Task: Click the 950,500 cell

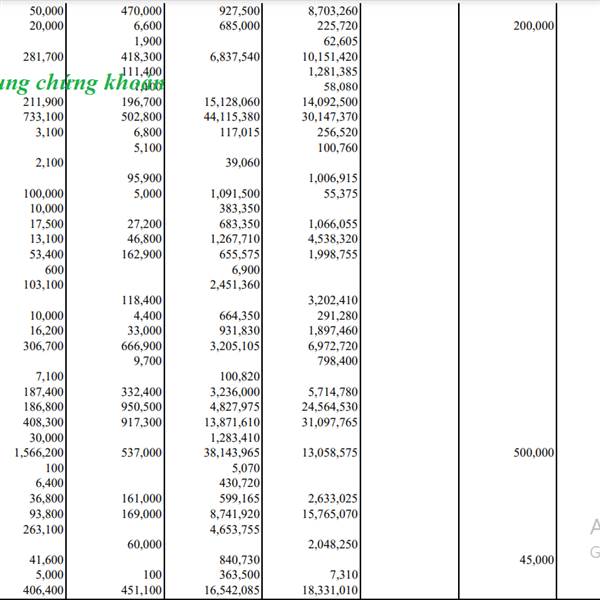Action: click(141, 407)
